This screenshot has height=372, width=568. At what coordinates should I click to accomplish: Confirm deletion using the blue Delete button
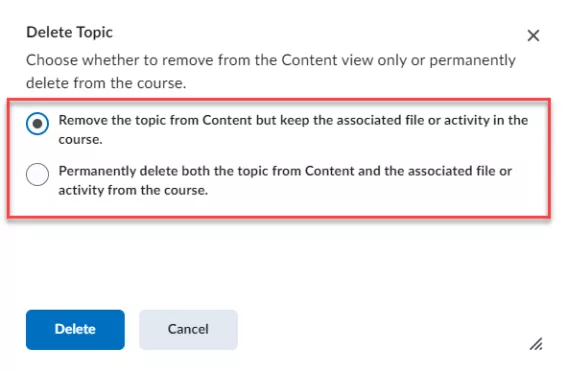point(75,329)
